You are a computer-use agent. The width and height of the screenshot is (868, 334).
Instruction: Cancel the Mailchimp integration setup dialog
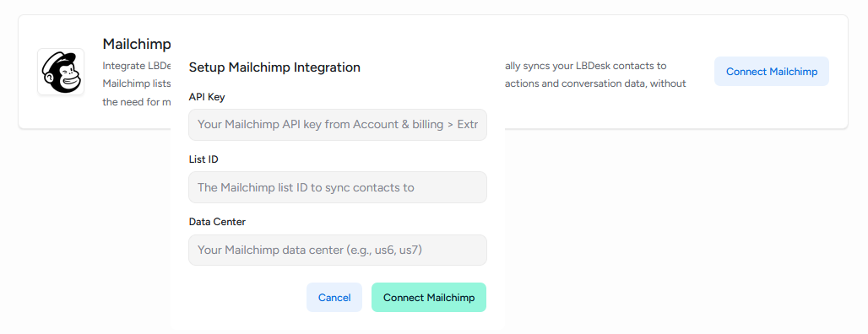tap(334, 298)
